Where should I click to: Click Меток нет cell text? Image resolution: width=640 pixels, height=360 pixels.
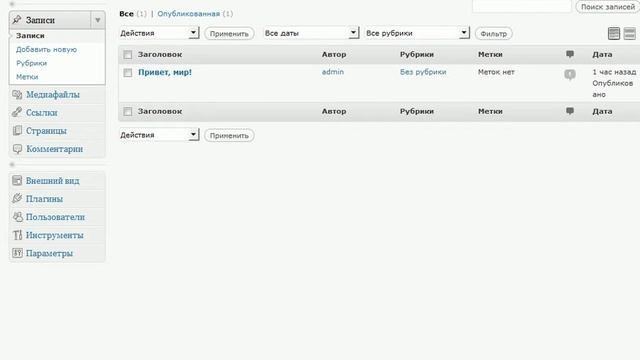[x=496, y=72]
